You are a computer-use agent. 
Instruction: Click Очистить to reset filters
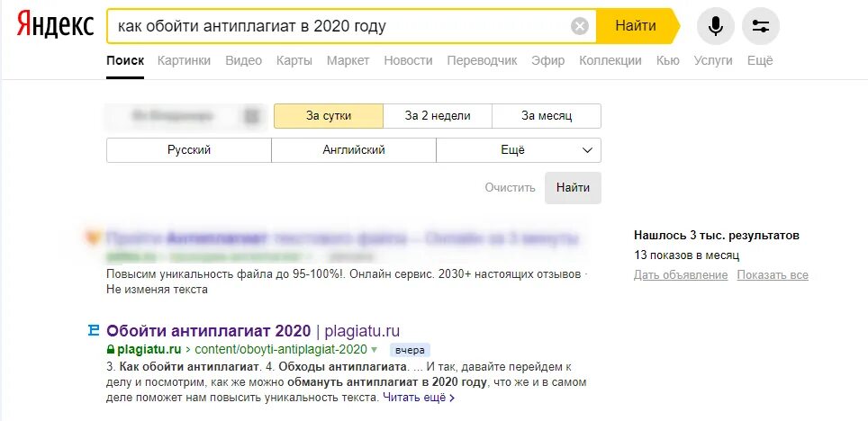[510, 187]
